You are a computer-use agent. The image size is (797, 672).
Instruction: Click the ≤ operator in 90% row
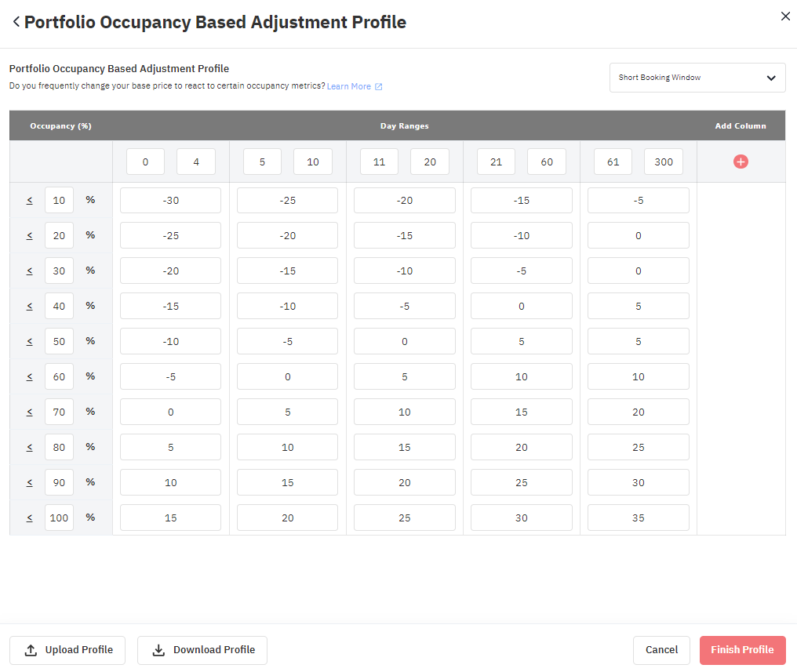tap(30, 482)
